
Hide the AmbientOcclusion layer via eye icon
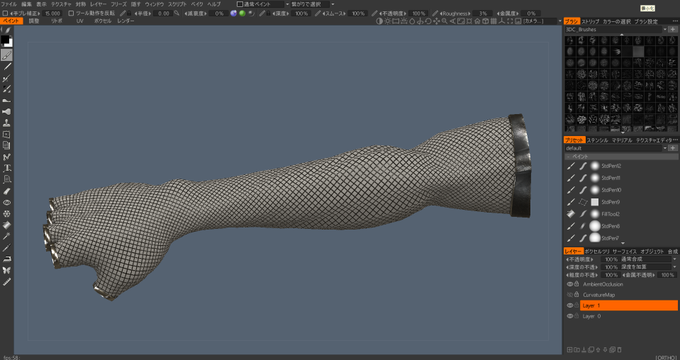[x=570, y=285]
